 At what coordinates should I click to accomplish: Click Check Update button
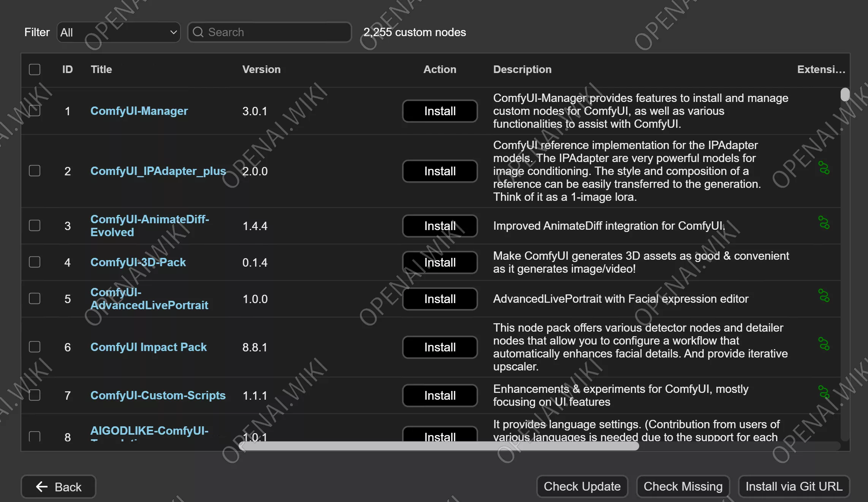582,486
